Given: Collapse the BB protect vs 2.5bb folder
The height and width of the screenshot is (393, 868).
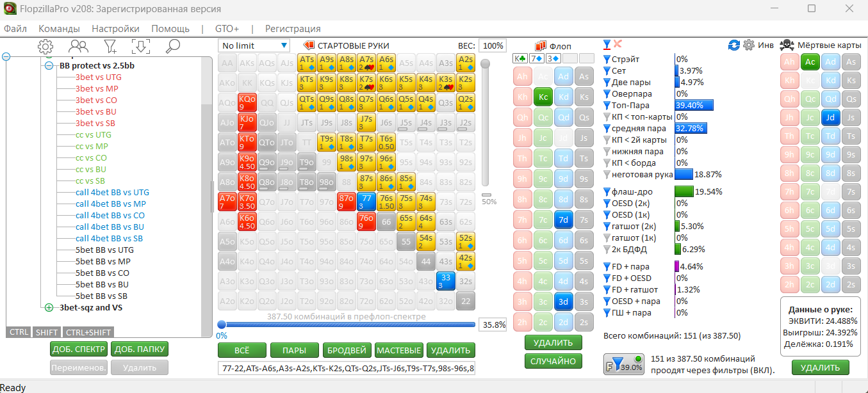Looking at the screenshot, I should click(49, 65).
